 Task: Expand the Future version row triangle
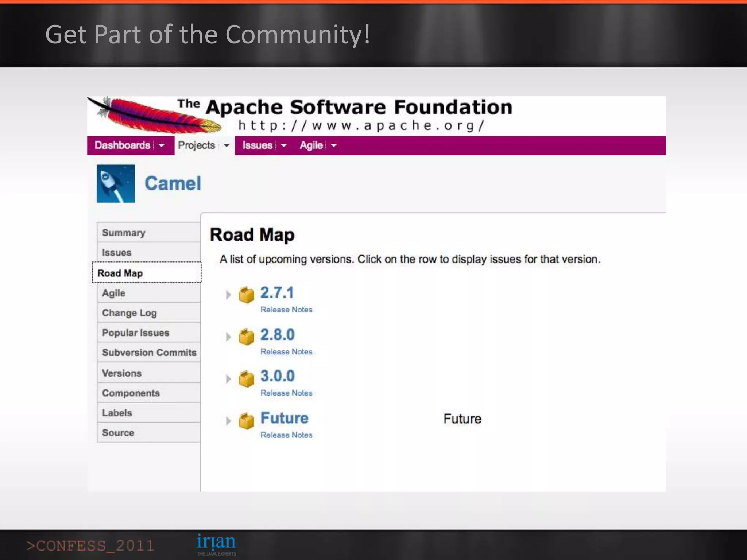[228, 421]
